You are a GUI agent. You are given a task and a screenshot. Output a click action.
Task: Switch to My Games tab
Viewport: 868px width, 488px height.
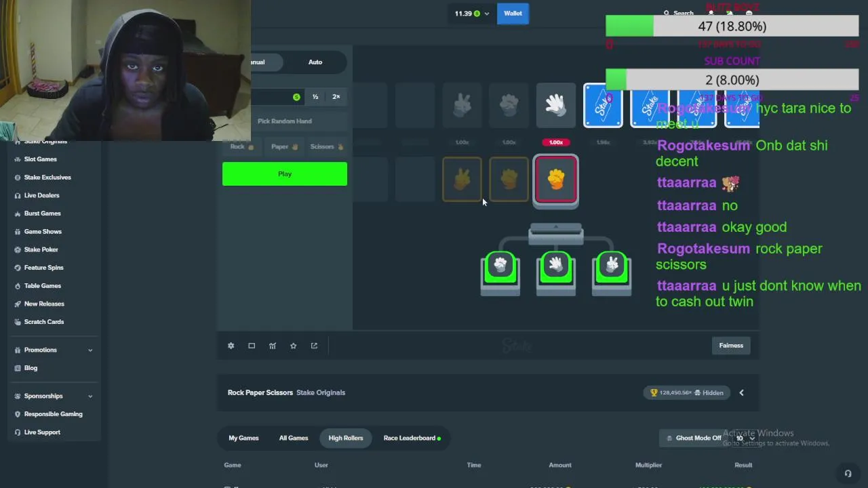pyautogui.click(x=243, y=438)
